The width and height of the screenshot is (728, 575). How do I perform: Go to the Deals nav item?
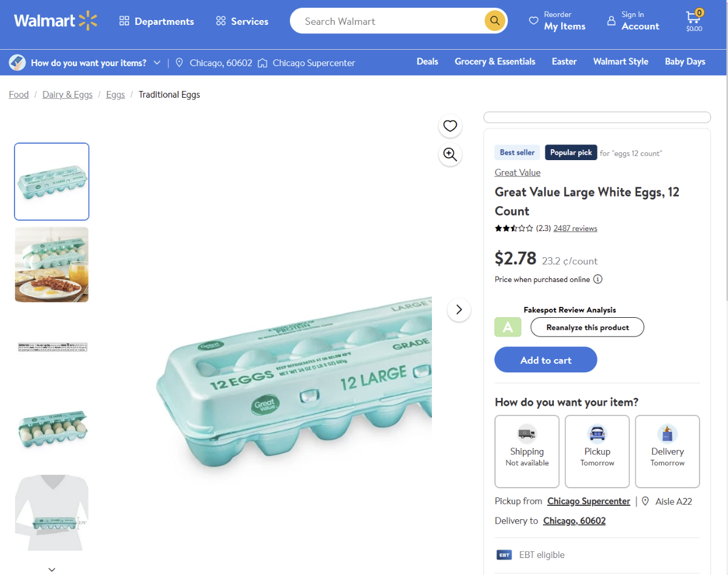point(427,62)
